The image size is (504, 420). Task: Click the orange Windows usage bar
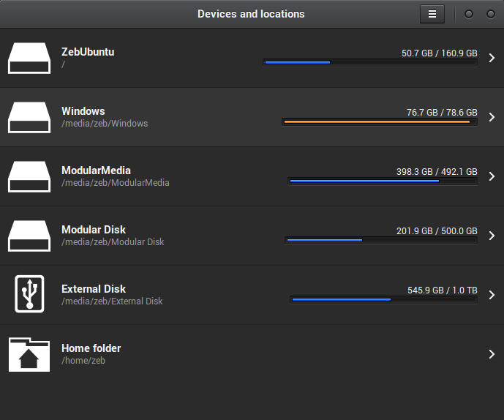[x=380, y=122]
